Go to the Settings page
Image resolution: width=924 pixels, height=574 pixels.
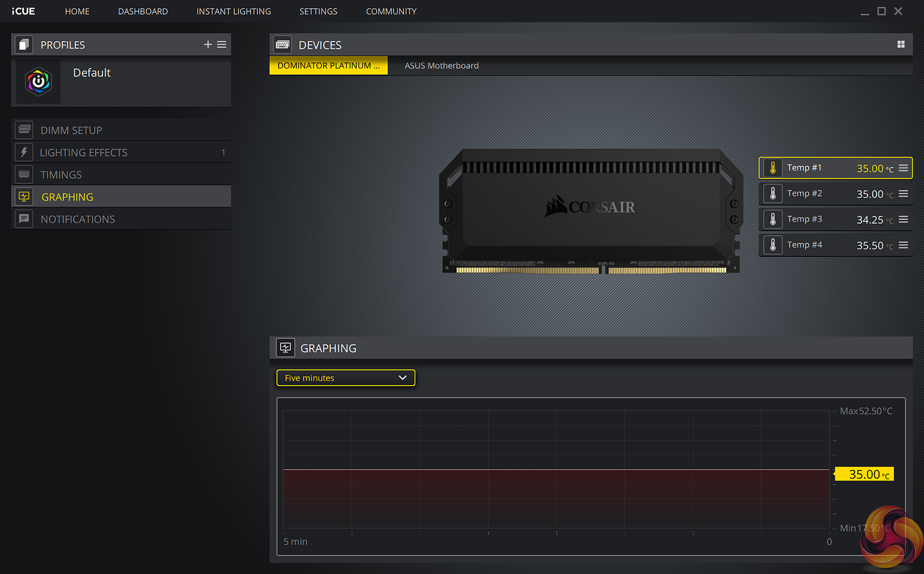[x=318, y=11]
